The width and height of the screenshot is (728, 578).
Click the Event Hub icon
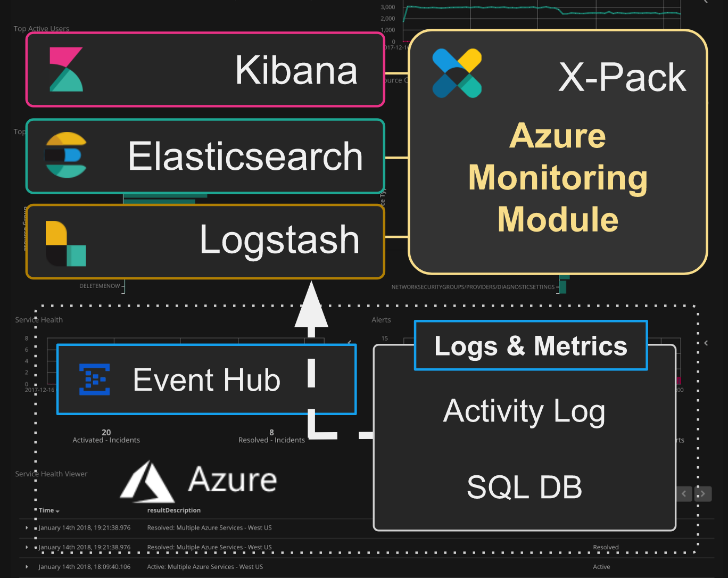pyautogui.click(x=95, y=379)
